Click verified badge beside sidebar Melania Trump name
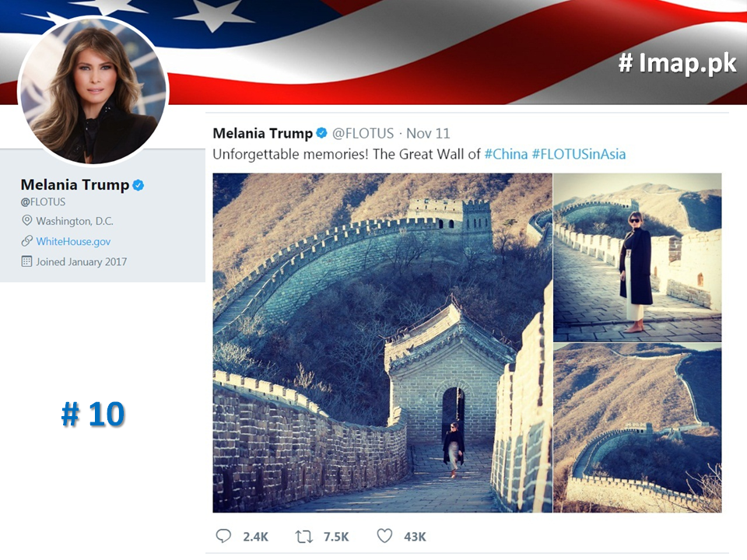The height and width of the screenshot is (560, 747). [139, 185]
